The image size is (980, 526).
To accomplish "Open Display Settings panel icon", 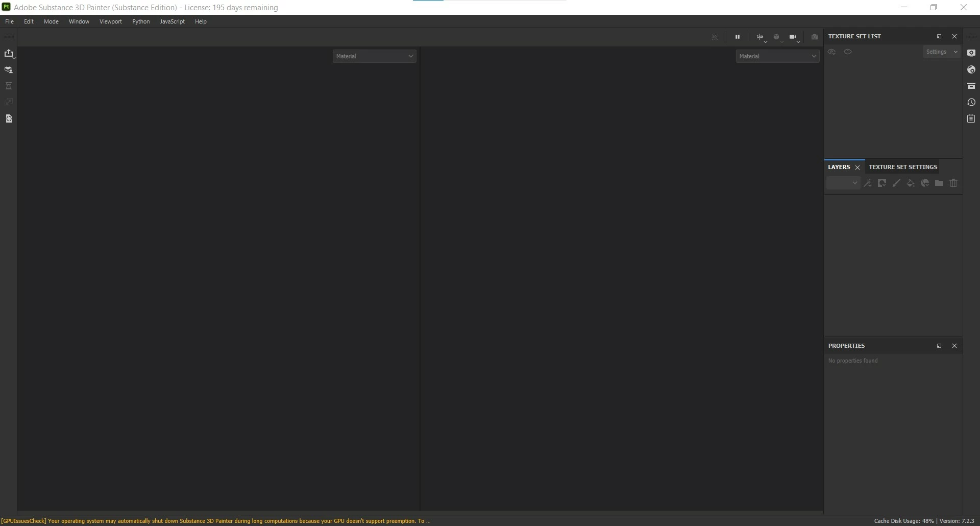I will click(971, 53).
